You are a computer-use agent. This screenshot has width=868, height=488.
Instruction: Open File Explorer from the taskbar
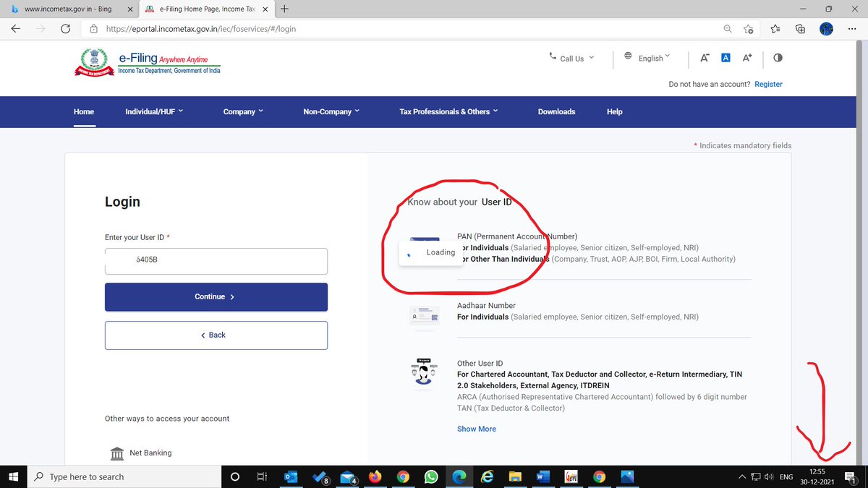tap(515, 476)
